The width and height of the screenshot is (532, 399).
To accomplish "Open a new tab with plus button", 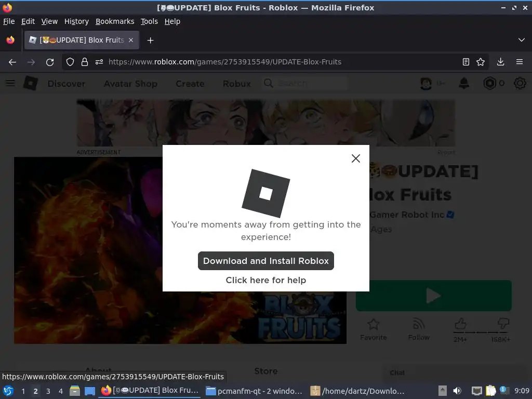I will 150,41.
